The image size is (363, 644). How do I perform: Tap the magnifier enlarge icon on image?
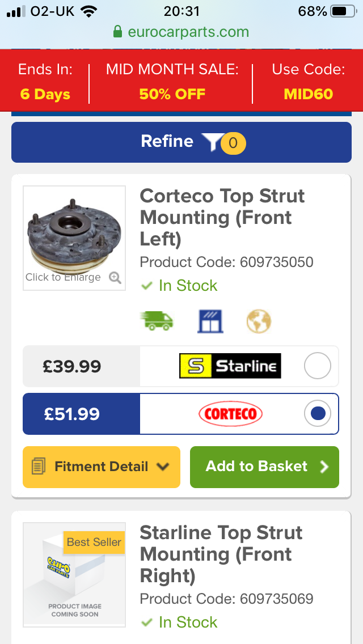click(x=115, y=278)
